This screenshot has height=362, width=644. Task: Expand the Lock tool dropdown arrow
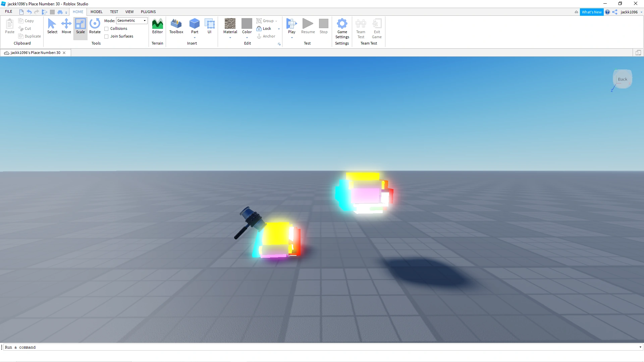279,29
